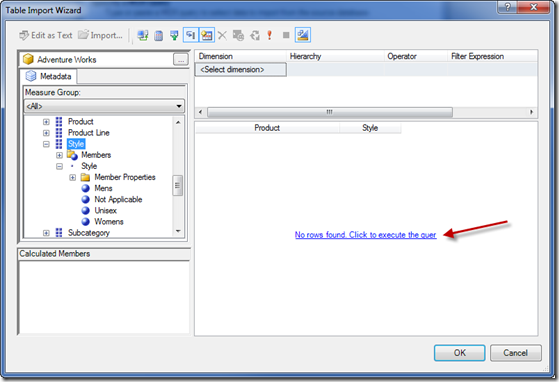The image size is (559, 382).
Task: Click the Add Calculated Member calculator icon
Action: coord(159,35)
